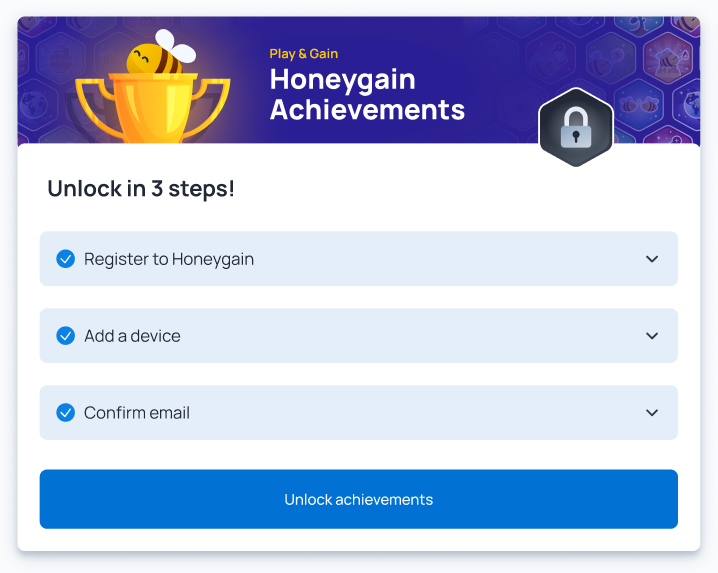The height and width of the screenshot is (573, 718).
Task: Expand the Confirm email chevron
Action: [652, 413]
